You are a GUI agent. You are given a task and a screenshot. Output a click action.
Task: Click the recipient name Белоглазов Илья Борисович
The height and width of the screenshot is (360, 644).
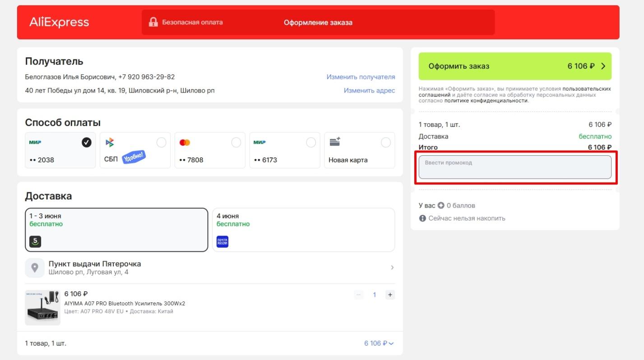tap(70, 77)
